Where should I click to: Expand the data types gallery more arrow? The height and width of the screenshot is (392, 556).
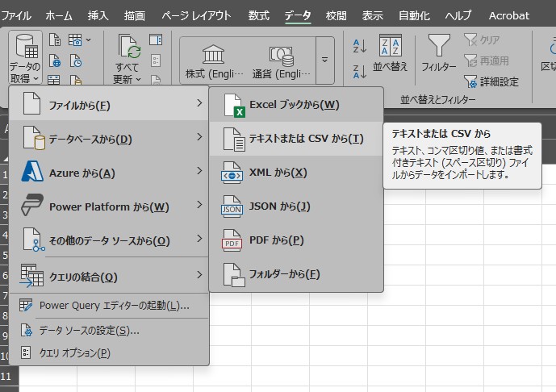[324, 60]
